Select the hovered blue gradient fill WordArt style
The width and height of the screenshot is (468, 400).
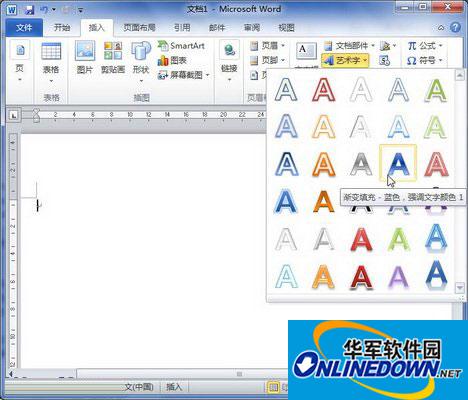point(398,163)
